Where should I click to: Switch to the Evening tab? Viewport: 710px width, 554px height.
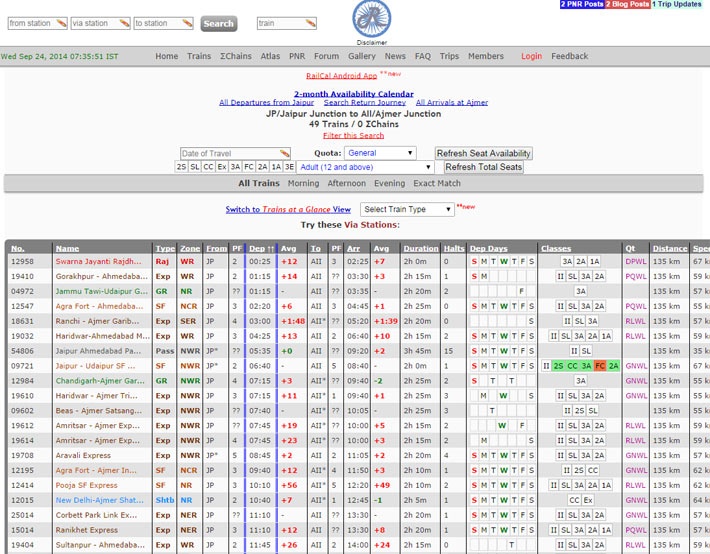click(389, 183)
